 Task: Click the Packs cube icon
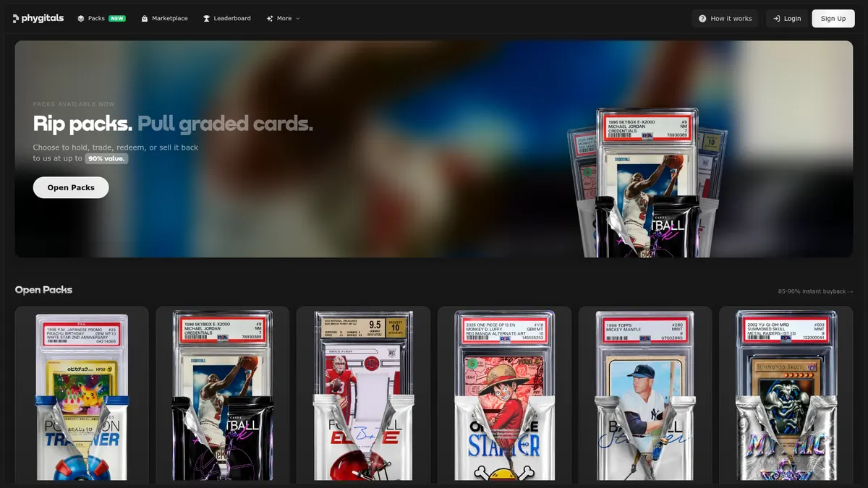tap(81, 18)
